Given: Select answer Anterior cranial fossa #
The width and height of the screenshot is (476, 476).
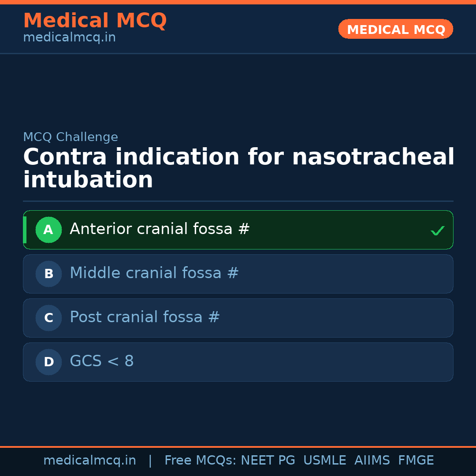Looking at the screenshot, I should (160, 229).
